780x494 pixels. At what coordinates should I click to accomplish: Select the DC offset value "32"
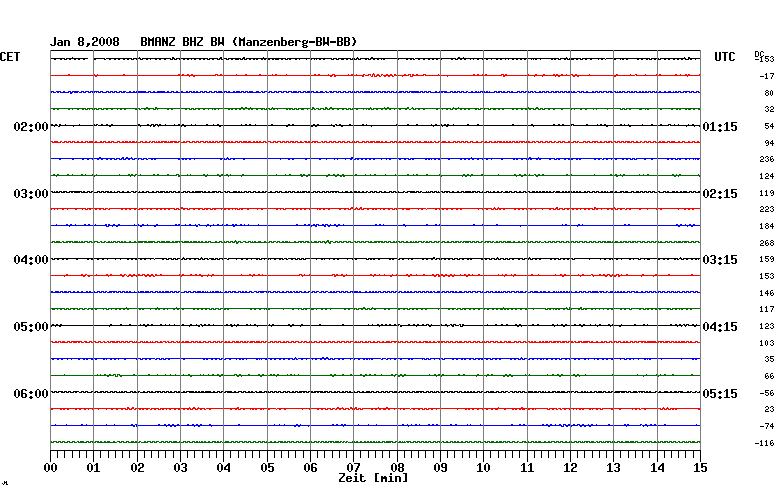(x=769, y=109)
